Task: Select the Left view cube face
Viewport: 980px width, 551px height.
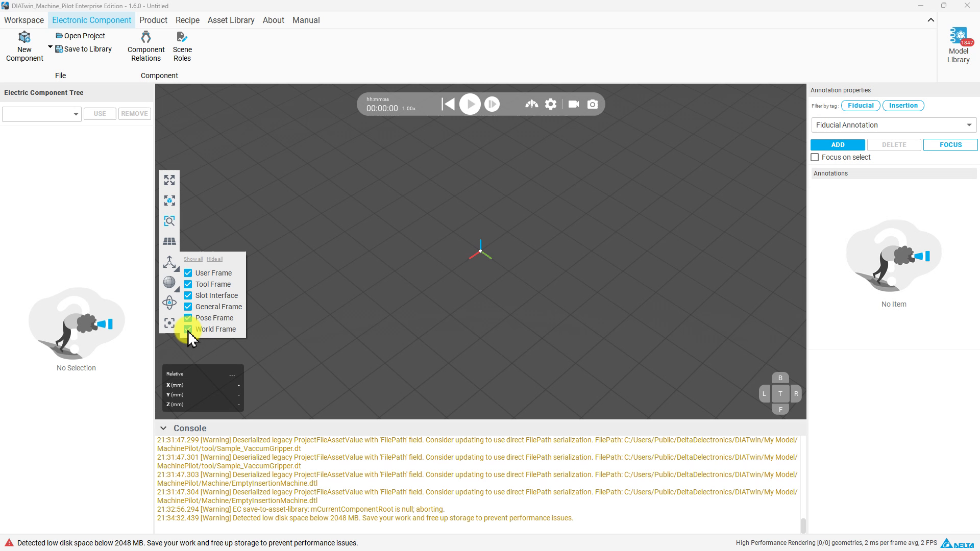Action: (x=764, y=394)
